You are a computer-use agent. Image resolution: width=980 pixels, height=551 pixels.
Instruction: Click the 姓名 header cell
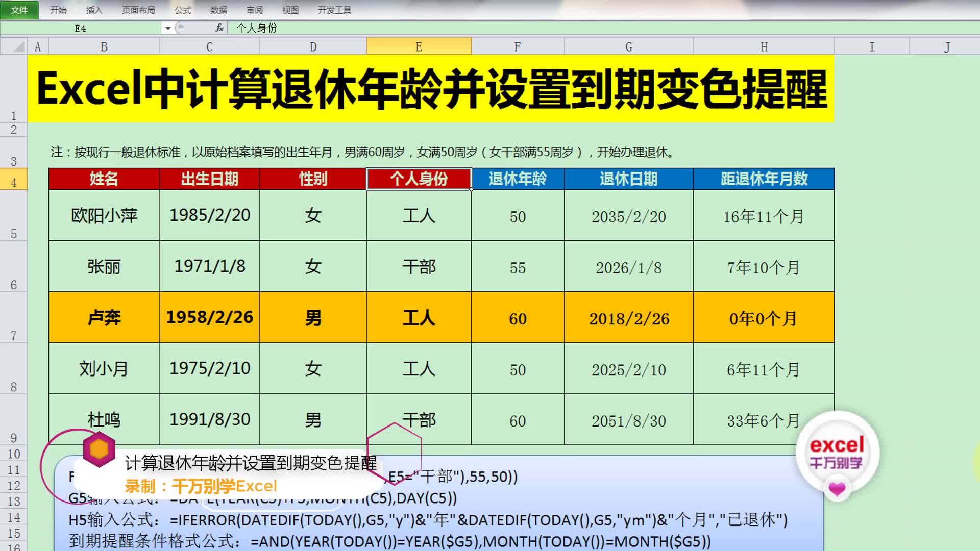coord(104,179)
